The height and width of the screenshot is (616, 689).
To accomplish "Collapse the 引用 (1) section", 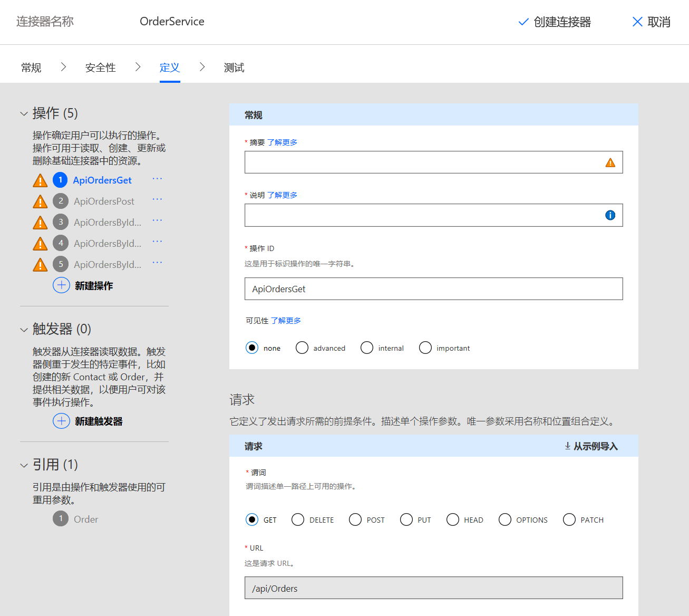I will (24, 465).
